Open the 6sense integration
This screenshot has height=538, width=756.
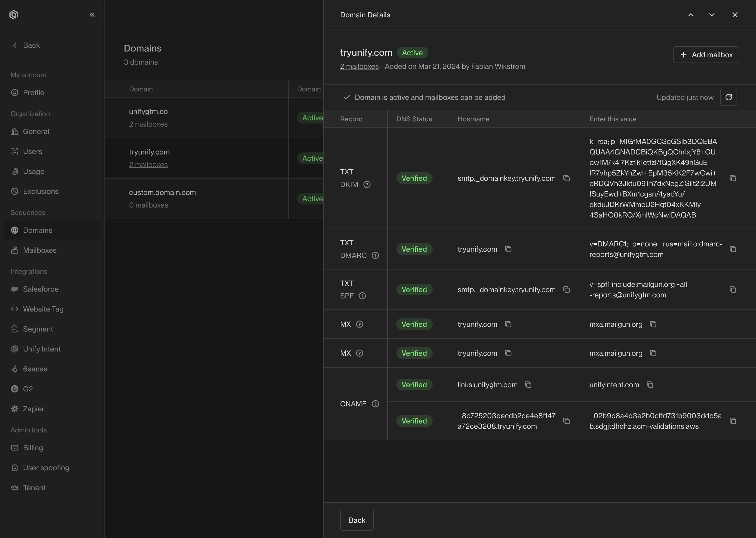pos(52,369)
